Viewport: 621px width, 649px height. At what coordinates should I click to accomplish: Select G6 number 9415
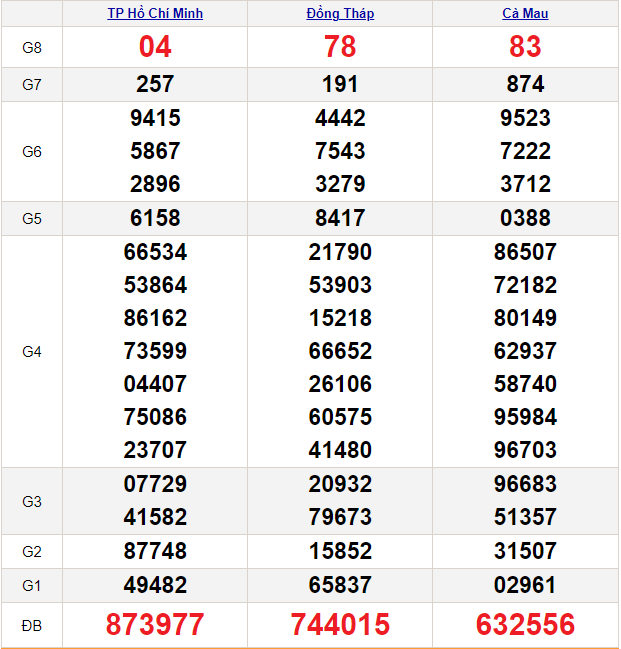tap(155, 118)
